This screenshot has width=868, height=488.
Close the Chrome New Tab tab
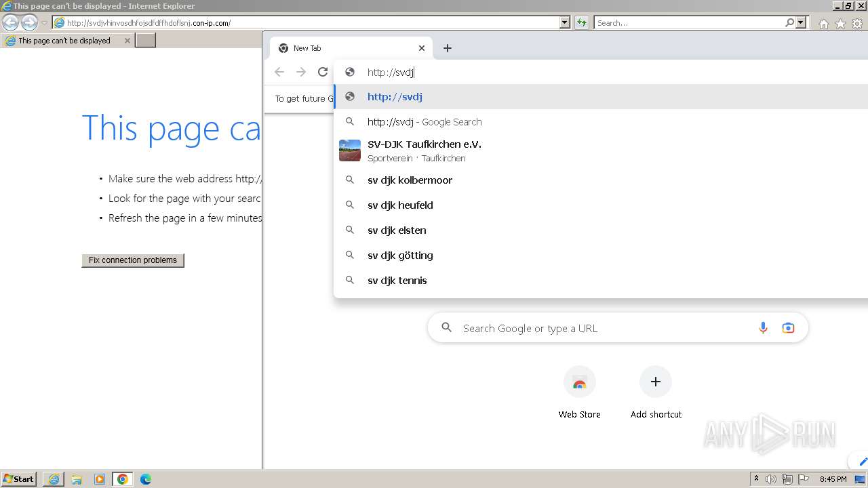pyautogui.click(x=422, y=48)
